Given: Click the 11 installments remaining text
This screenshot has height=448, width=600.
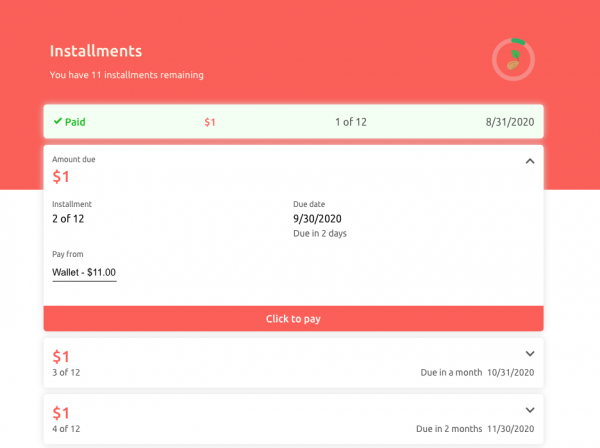Looking at the screenshot, I should pyautogui.click(x=127, y=75).
